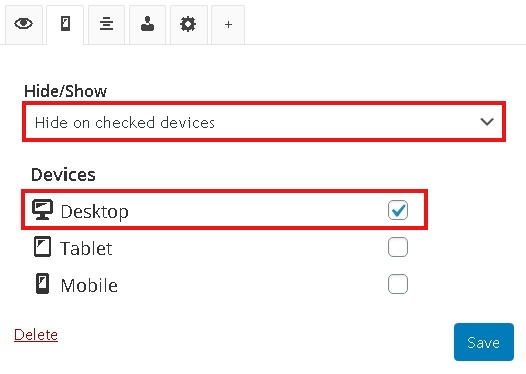526x374 pixels.
Task: Open the Hide/Show dropdown
Action: 264,122
